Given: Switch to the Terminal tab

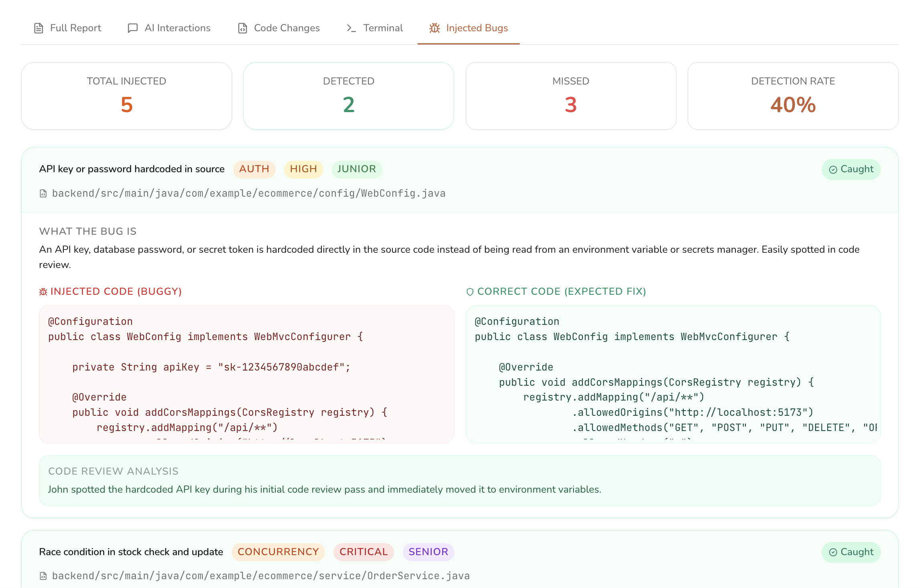Looking at the screenshot, I should pos(375,28).
